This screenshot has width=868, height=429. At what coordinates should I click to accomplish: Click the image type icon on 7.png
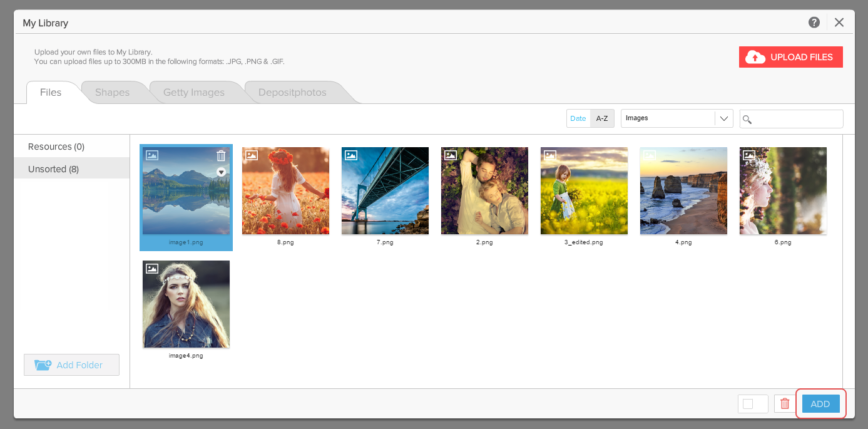point(351,155)
